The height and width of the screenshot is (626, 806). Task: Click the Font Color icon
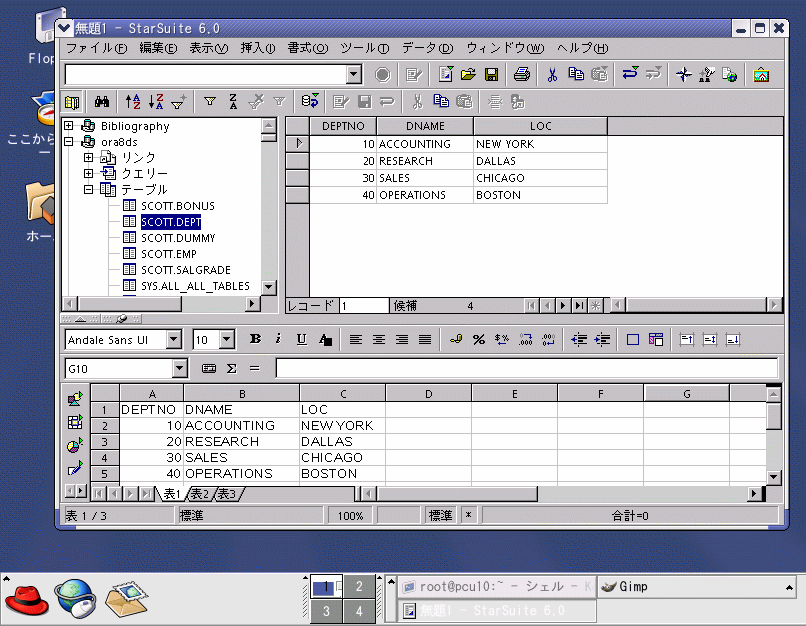pyautogui.click(x=325, y=339)
